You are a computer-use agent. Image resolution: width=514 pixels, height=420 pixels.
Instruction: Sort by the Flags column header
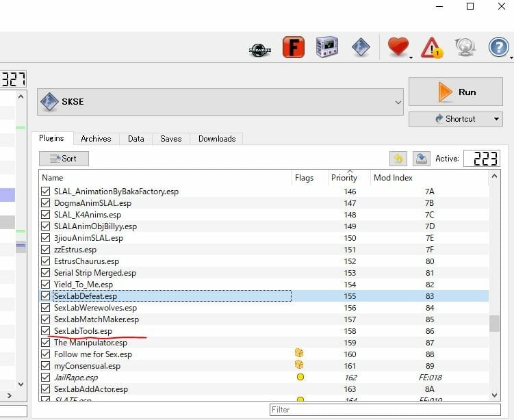[x=310, y=178]
